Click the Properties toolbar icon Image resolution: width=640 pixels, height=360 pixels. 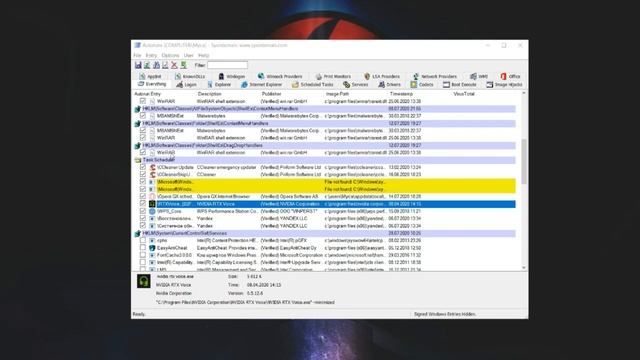point(165,65)
